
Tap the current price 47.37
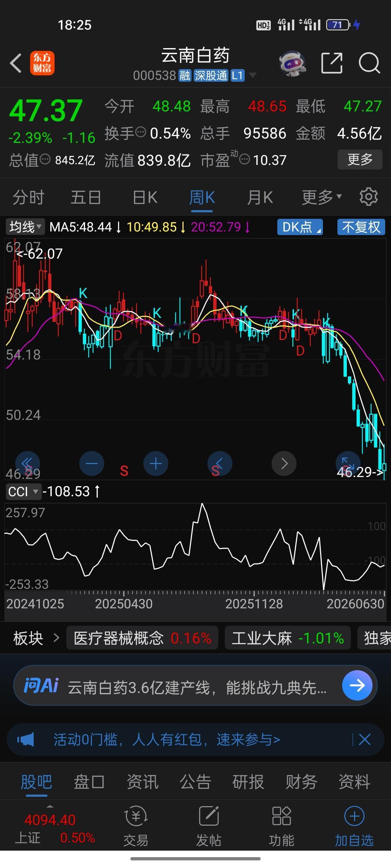(x=46, y=111)
